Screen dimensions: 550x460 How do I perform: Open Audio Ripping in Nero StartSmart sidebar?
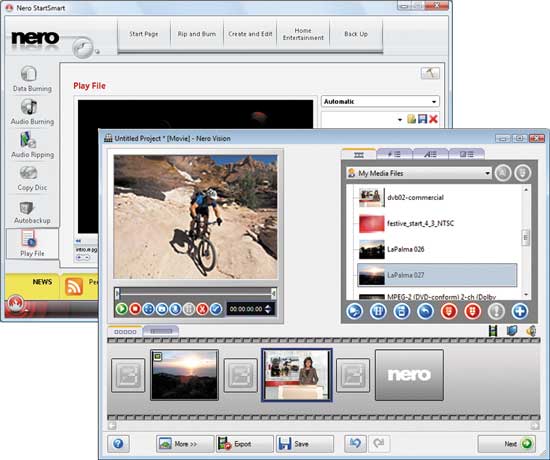pos(32,145)
